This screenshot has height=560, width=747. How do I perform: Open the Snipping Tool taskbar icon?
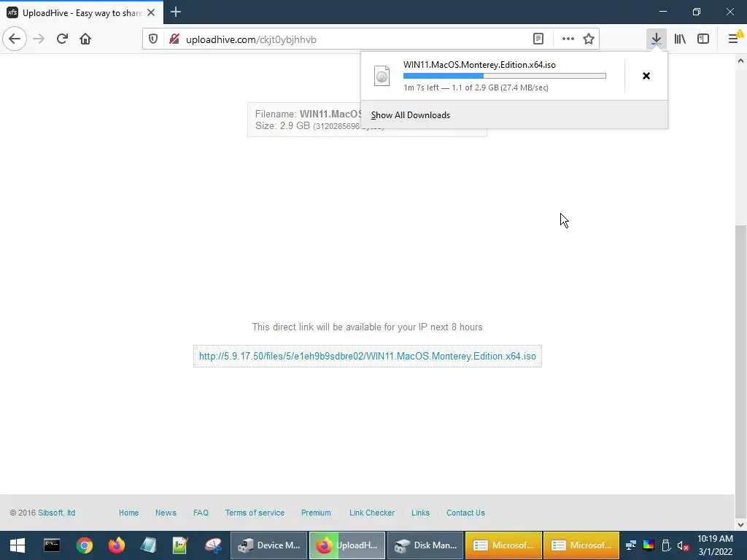[x=213, y=545]
